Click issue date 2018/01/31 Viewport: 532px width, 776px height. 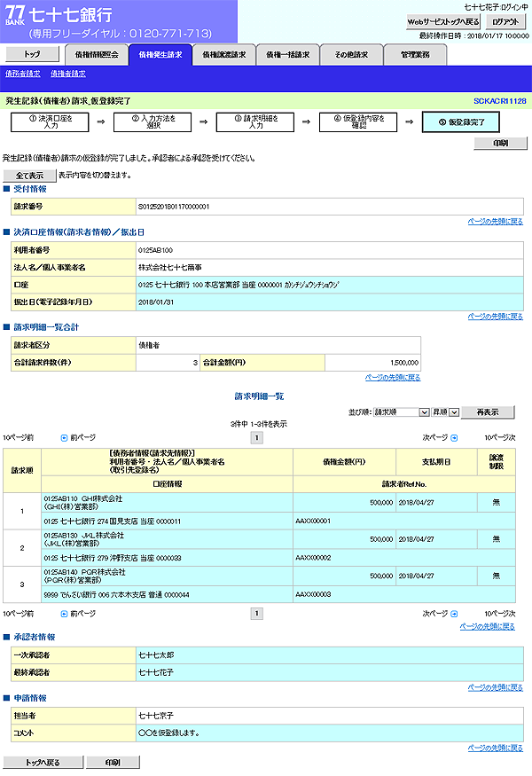[156, 302]
